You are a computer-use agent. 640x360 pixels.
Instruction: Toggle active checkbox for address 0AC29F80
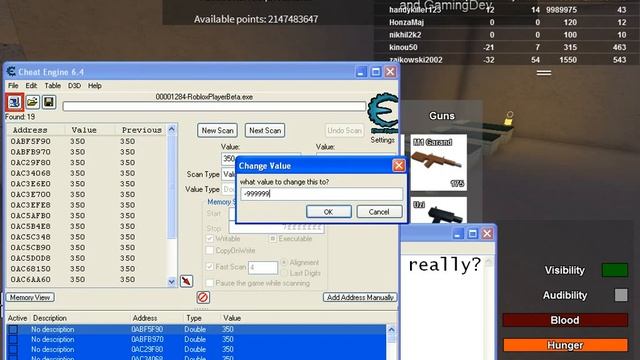(13, 349)
